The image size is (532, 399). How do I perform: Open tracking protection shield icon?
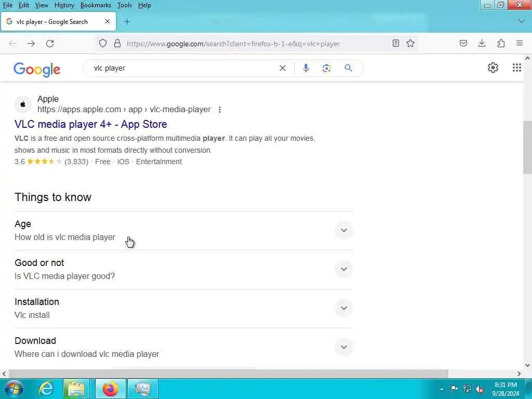(x=103, y=44)
